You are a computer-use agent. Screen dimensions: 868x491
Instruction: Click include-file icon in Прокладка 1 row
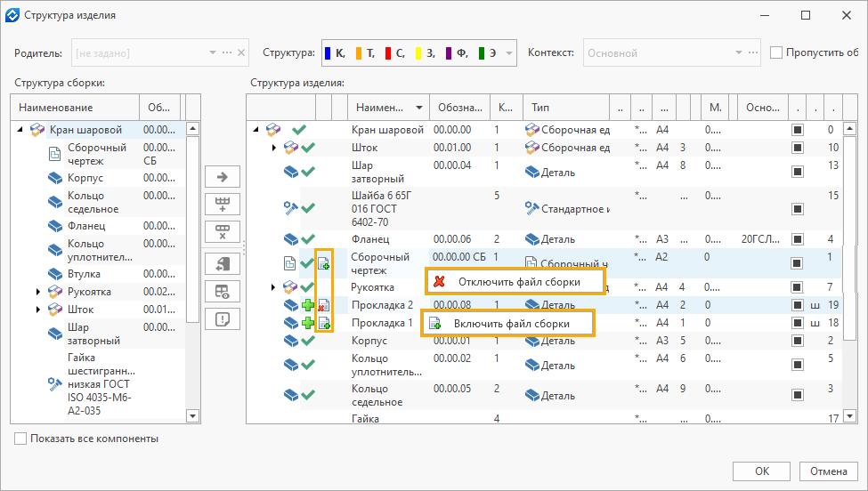(x=324, y=323)
